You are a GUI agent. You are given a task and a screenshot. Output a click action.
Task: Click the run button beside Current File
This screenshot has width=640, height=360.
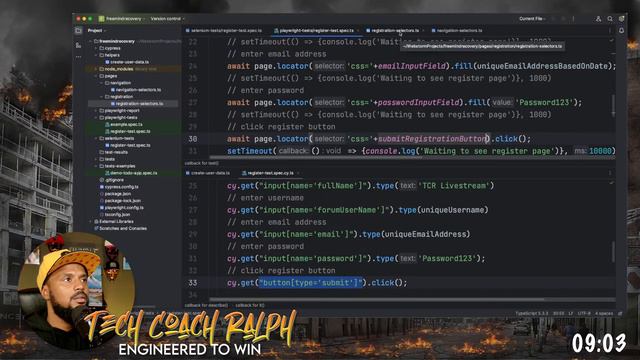tap(553, 19)
